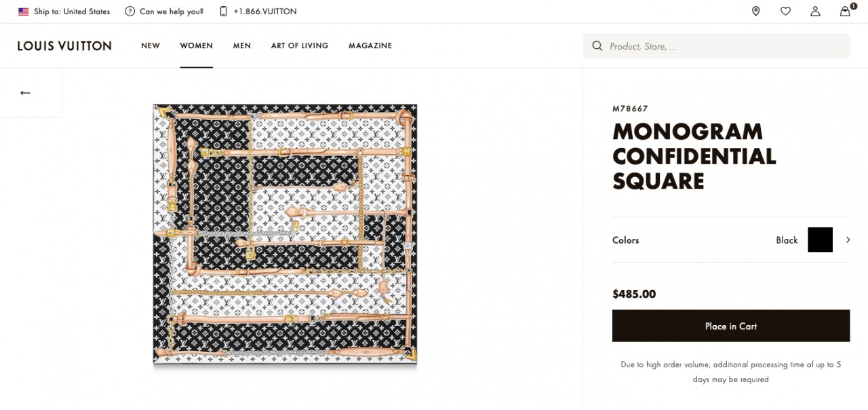This screenshot has height=410, width=868.
Task: Click the back arrow icon
Action: tap(26, 93)
